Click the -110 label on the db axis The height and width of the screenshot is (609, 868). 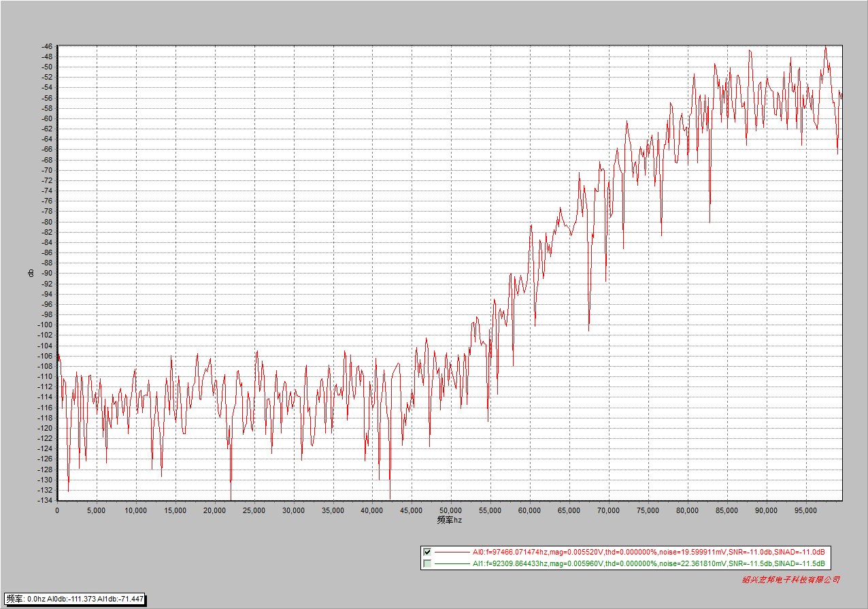click(45, 376)
